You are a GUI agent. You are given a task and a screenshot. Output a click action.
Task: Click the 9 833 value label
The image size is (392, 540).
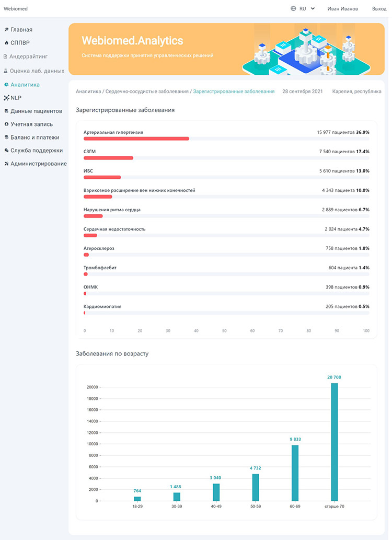click(295, 439)
